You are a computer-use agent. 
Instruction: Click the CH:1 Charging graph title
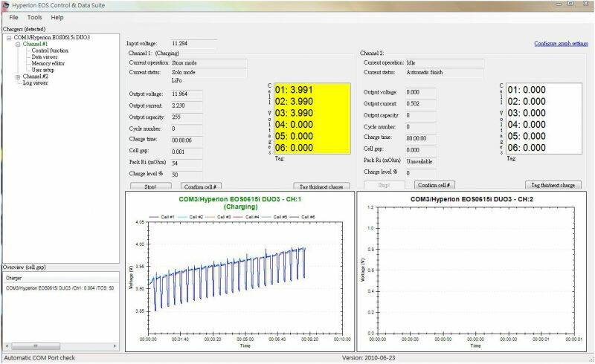click(x=240, y=203)
